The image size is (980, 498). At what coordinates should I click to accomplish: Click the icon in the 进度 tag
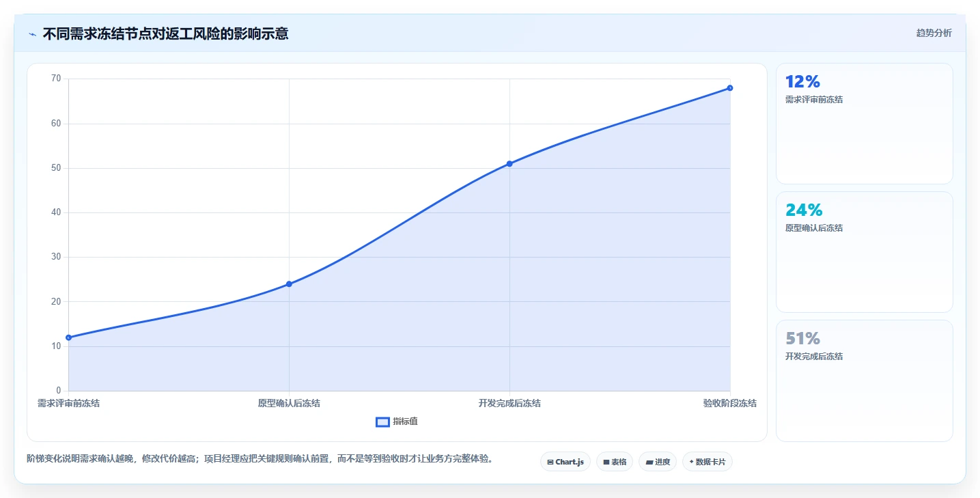(x=649, y=462)
